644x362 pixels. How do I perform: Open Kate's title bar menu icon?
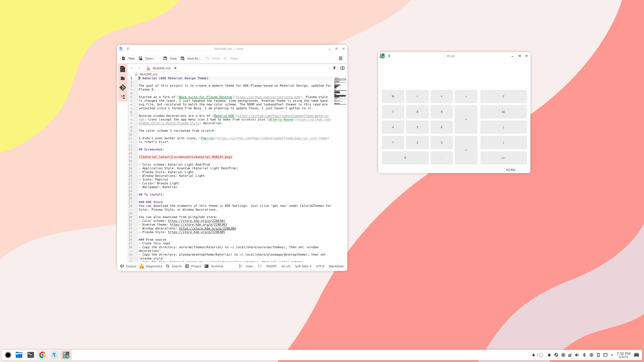[128, 49]
